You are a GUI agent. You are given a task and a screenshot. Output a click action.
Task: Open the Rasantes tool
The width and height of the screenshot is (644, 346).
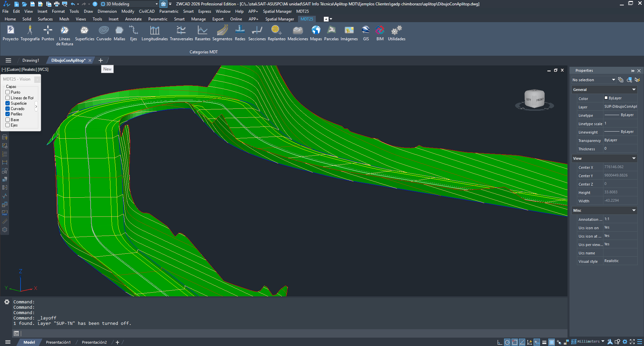coord(202,33)
